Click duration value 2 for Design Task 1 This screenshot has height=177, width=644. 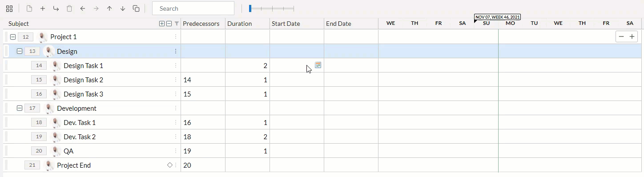266,65
